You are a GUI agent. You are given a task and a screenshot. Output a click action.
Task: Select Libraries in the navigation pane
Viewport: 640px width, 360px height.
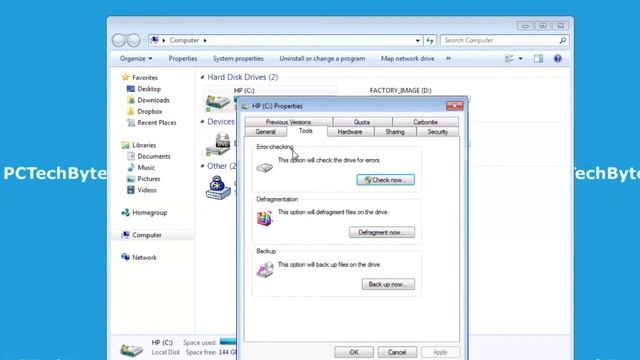pyautogui.click(x=144, y=145)
